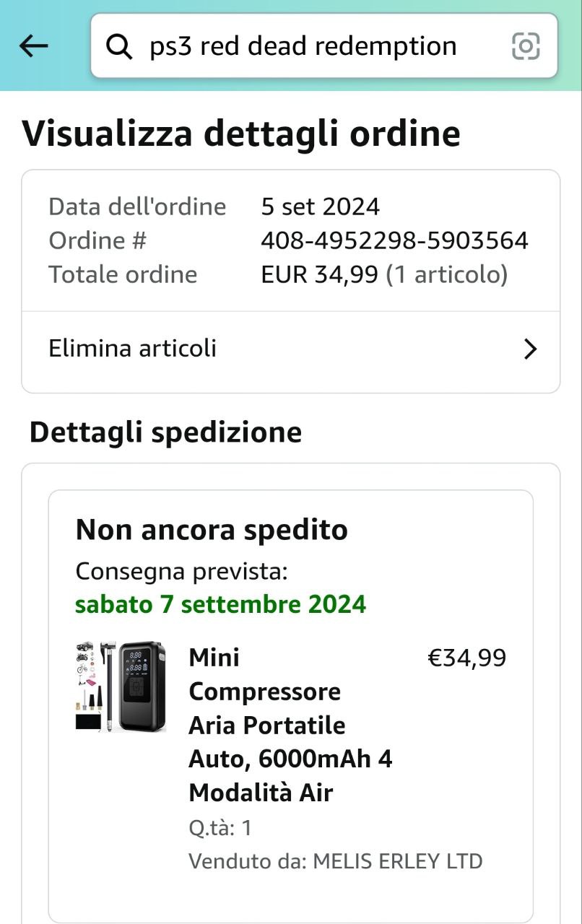Open the mini compressor product thumbnail
Viewport: 582px width, 924px height.
coord(121,686)
